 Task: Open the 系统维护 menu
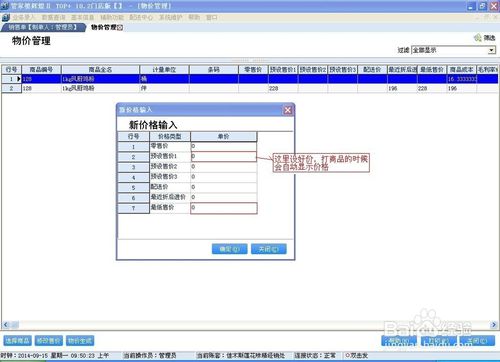(170, 17)
